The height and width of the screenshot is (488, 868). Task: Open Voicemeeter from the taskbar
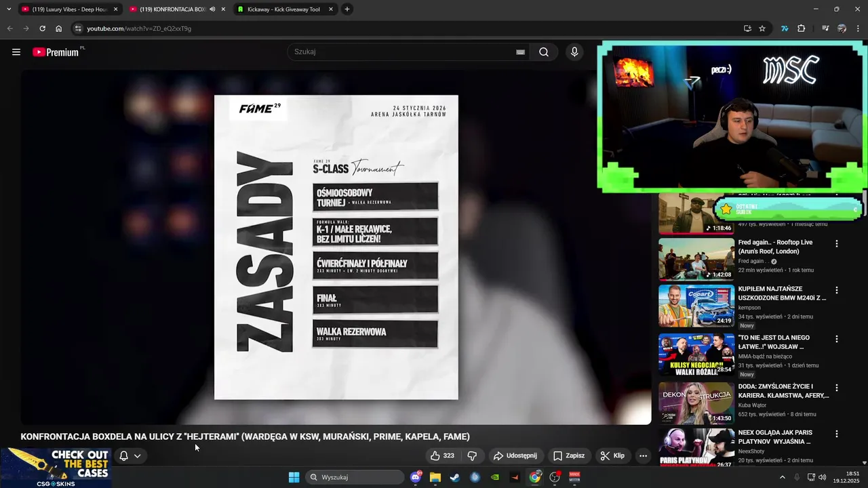(x=575, y=477)
